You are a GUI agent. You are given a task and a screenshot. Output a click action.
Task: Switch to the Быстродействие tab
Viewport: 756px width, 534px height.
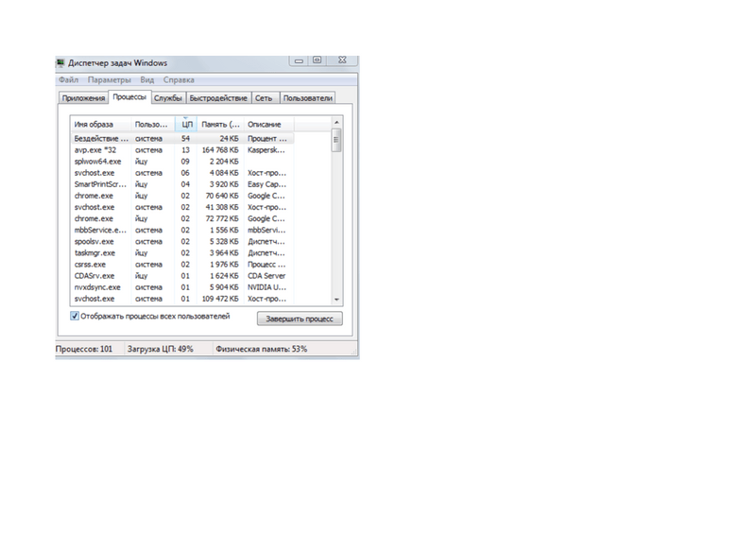(218, 98)
